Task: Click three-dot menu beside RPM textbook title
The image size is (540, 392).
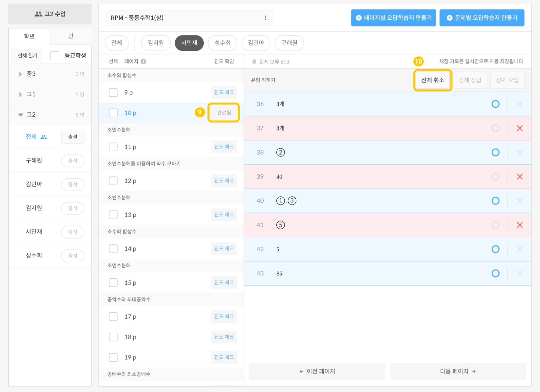Action: 265,18
